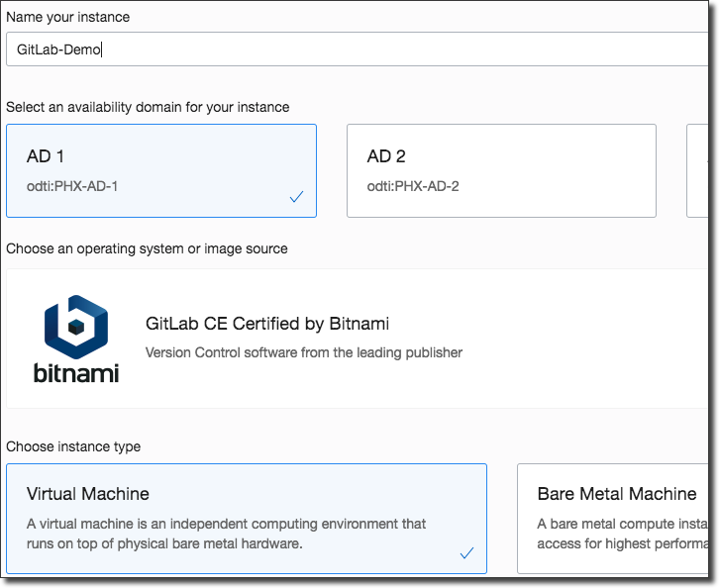719x588 pixels.
Task: Click the 'Select an availability domain' heading
Action: click(x=148, y=107)
